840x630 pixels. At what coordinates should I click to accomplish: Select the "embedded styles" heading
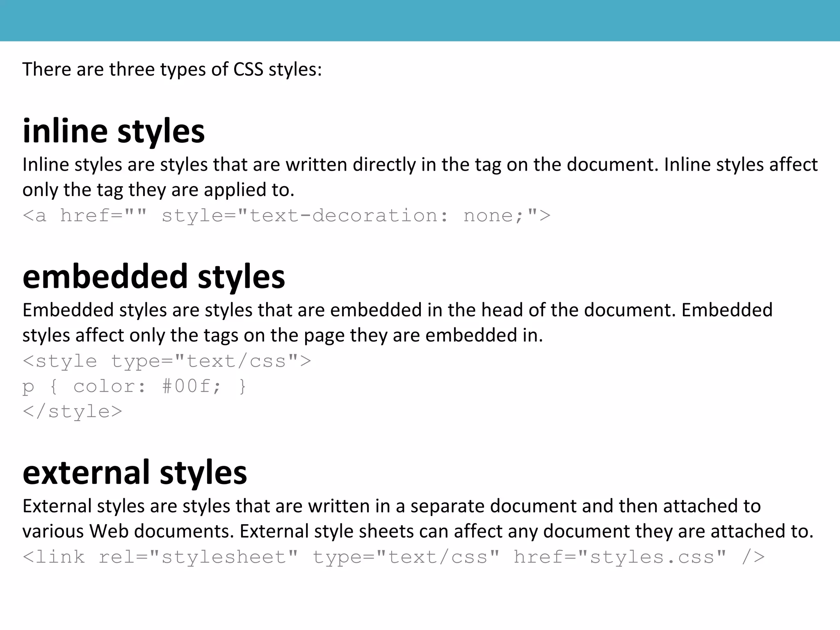(154, 277)
